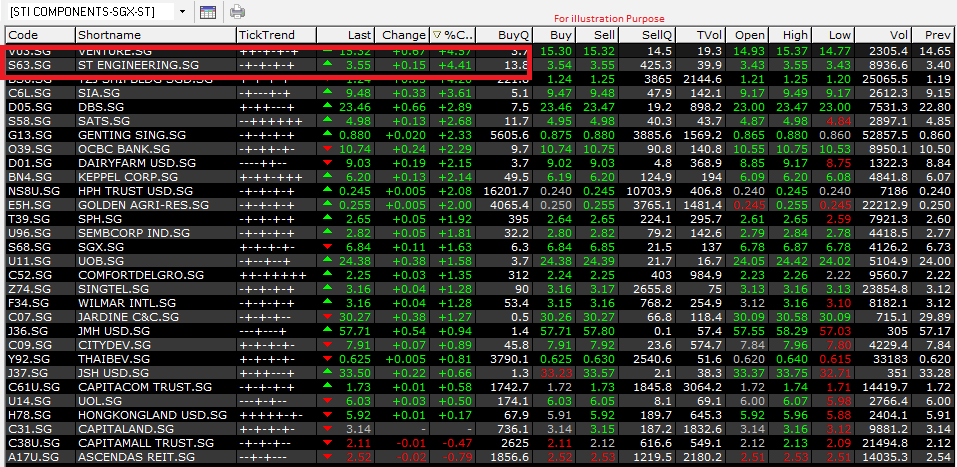Click the down arrow in UOL.SG row
The height and width of the screenshot is (467, 957).
coord(327,401)
